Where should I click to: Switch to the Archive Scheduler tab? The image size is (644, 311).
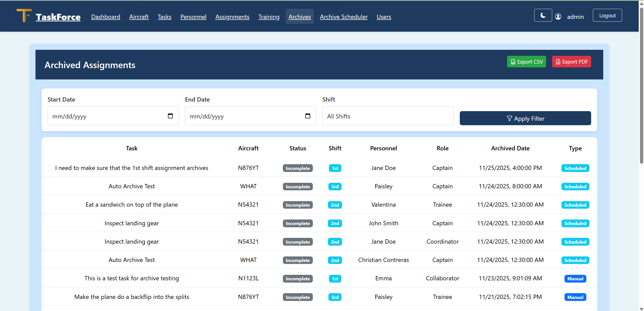(344, 17)
